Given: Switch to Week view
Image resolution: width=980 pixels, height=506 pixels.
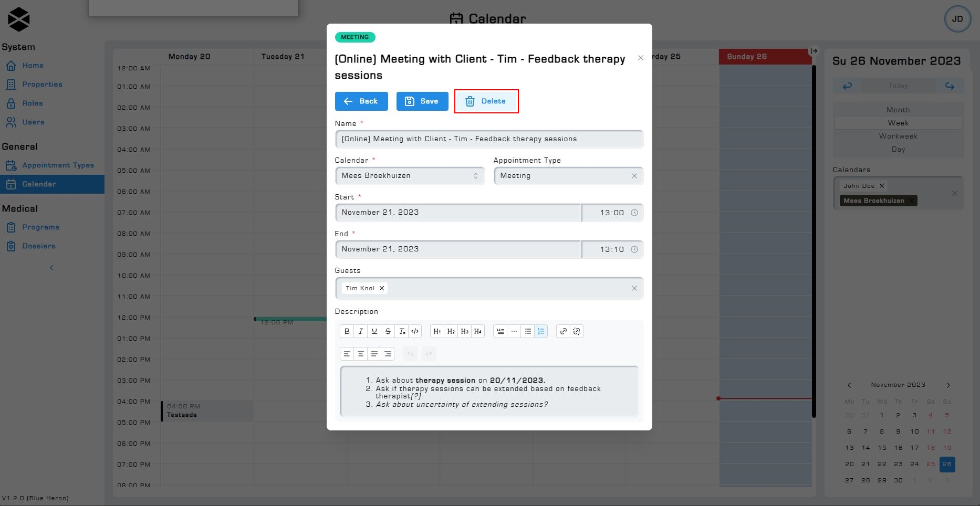Looking at the screenshot, I should click(898, 123).
